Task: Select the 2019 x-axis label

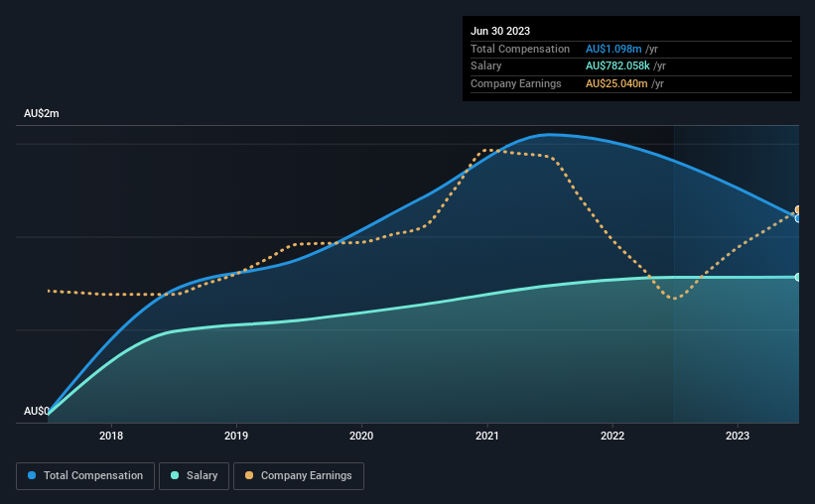Action: [x=236, y=436]
